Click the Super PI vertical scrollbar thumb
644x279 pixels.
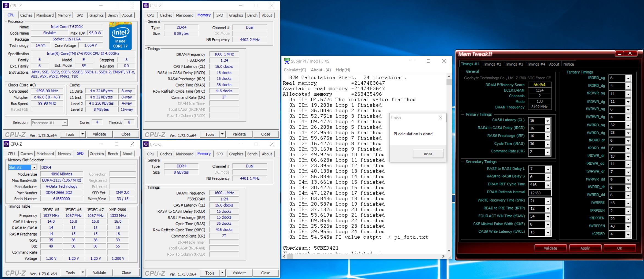coord(449,82)
